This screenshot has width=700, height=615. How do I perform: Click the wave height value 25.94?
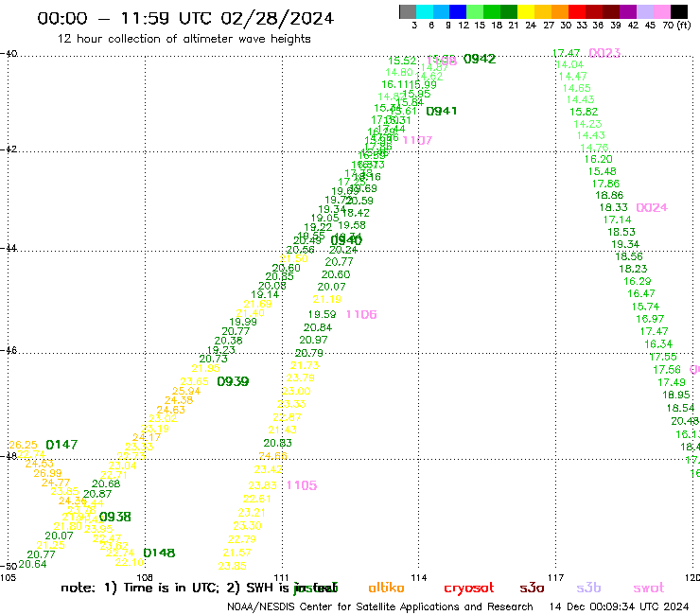coord(186,392)
